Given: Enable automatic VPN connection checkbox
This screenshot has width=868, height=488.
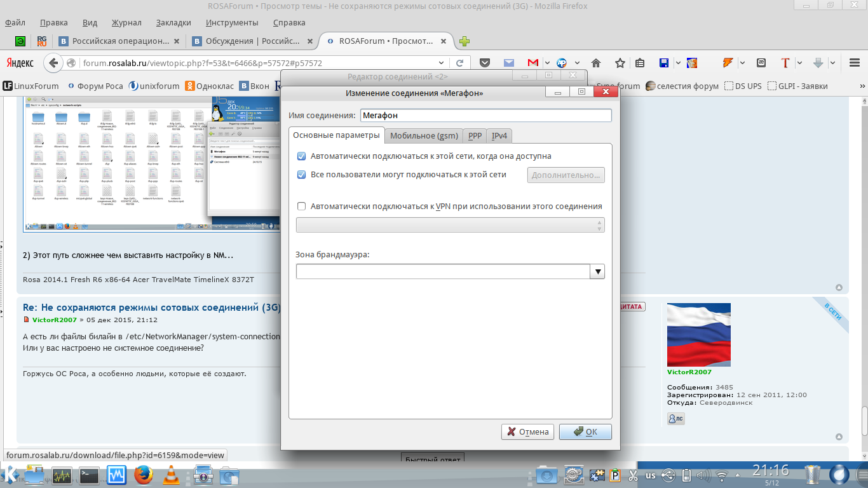Looking at the screenshot, I should pos(302,207).
